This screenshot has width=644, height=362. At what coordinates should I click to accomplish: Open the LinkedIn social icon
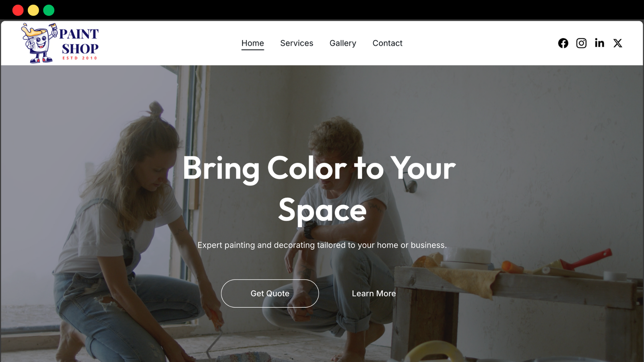[599, 43]
